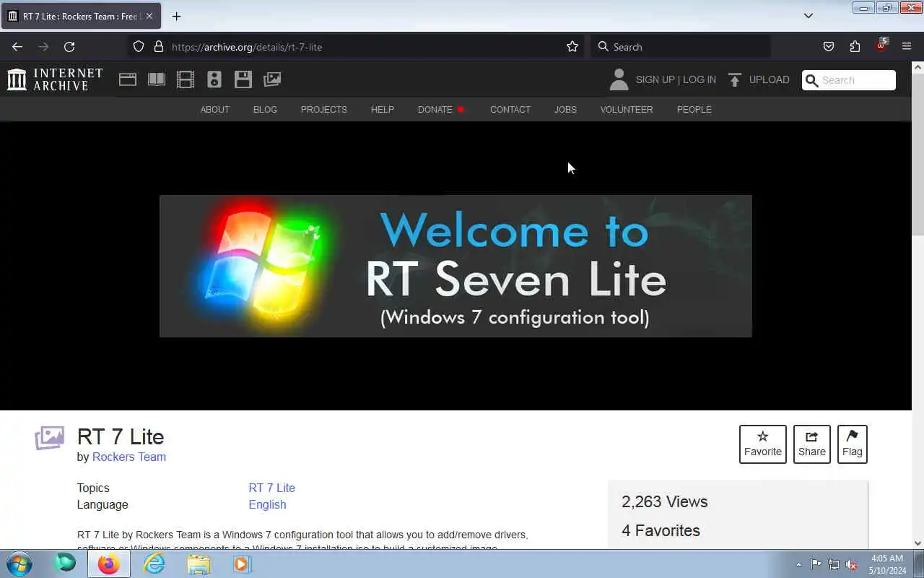Click the Internet Archive search field
Viewport: 924px width, 578px height.
[849, 80]
